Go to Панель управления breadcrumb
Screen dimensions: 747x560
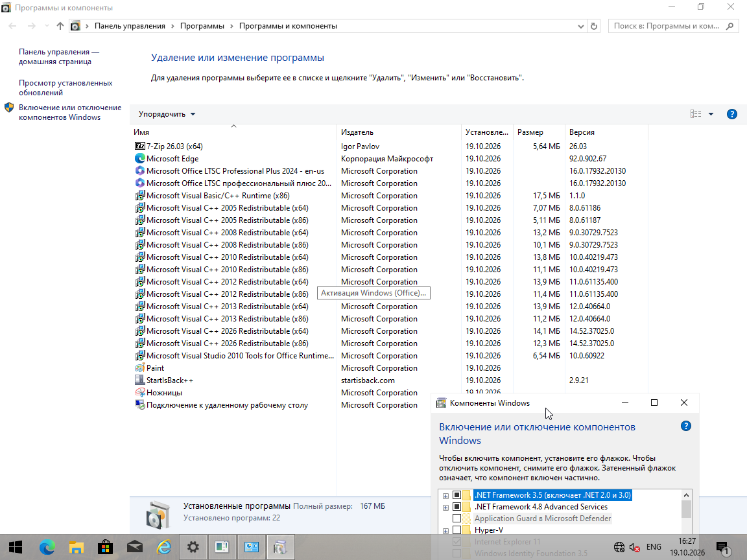(x=130, y=26)
